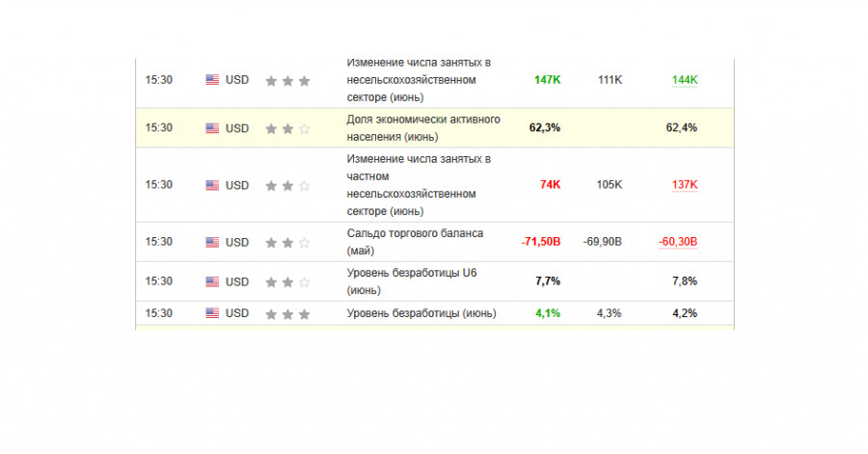The image size is (868, 454).
Task: Click actual value 4,1%
Action: point(548,313)
